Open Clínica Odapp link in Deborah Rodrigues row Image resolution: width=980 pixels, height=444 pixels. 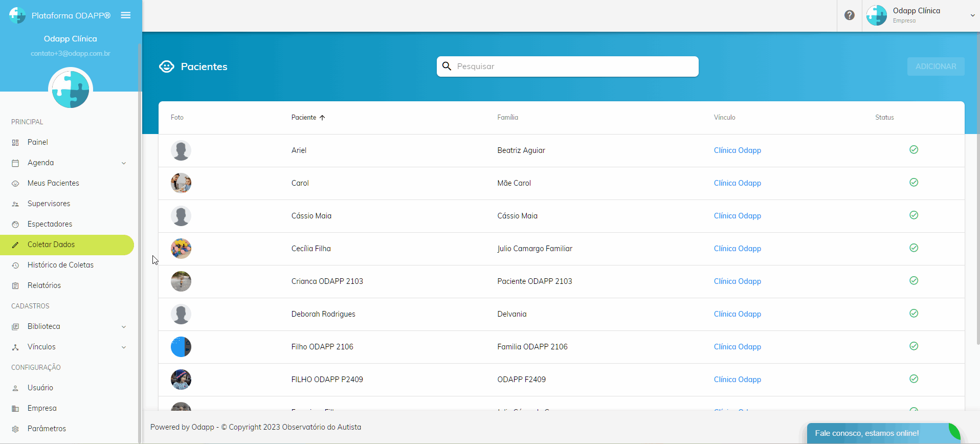737,314
